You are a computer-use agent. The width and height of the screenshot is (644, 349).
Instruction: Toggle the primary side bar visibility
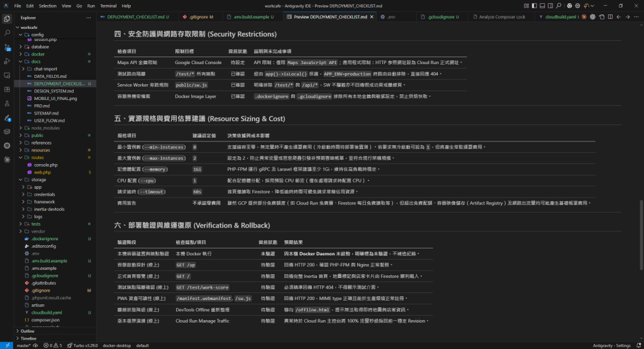coord(535,6)
